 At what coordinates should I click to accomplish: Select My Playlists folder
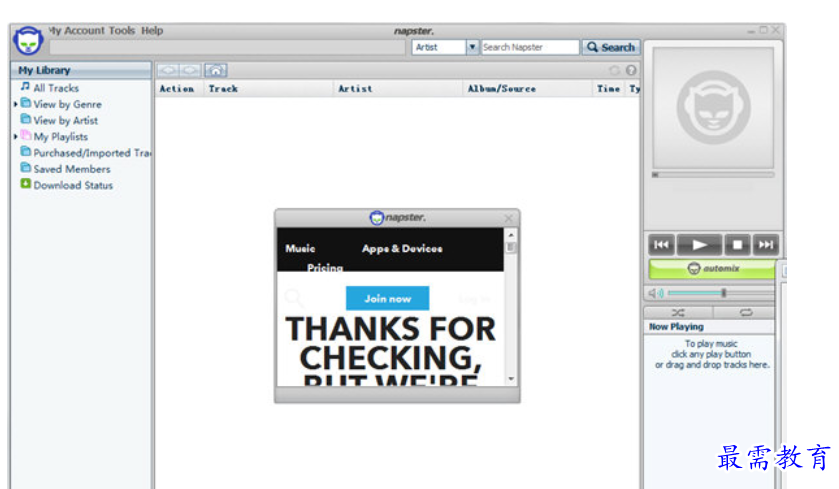coord(60,136)
